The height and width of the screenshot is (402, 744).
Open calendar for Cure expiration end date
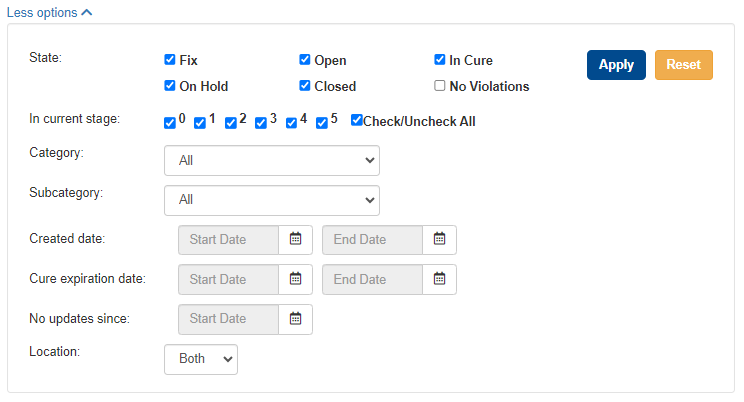click(439, 279)
